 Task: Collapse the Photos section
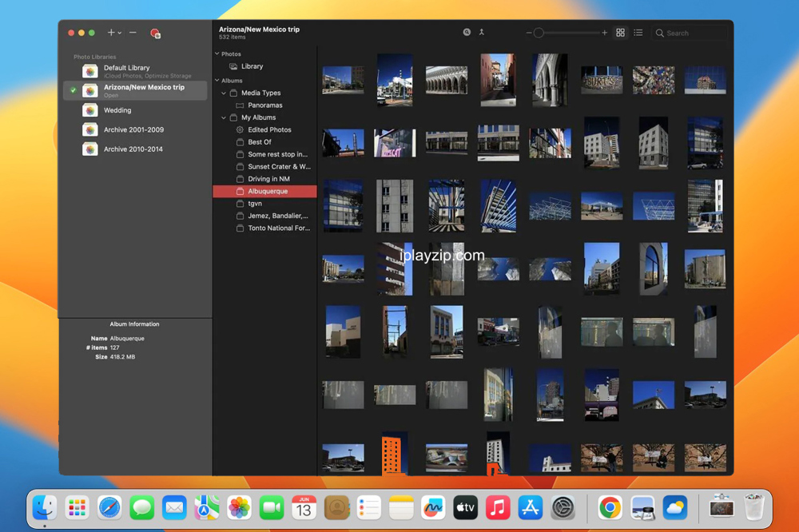pos(217,54)
